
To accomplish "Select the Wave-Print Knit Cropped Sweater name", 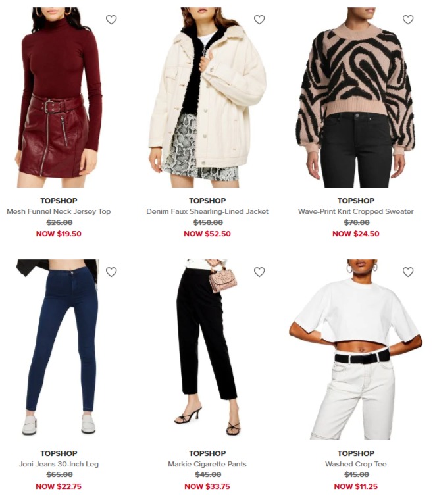I will point(355,211).
